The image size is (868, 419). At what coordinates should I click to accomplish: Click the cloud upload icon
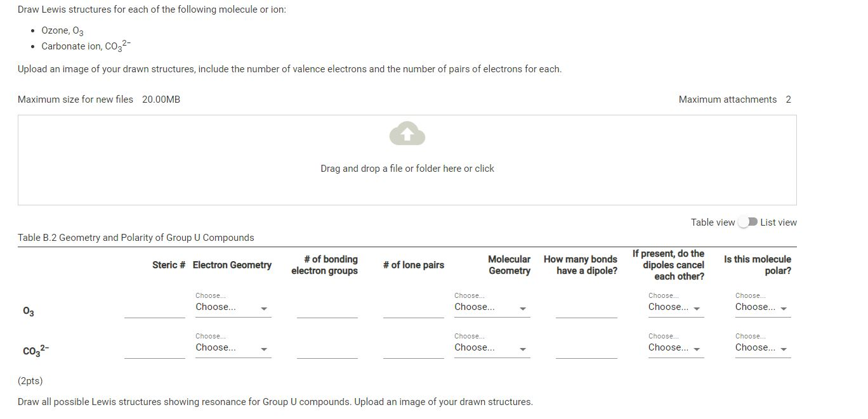(407, 133)
